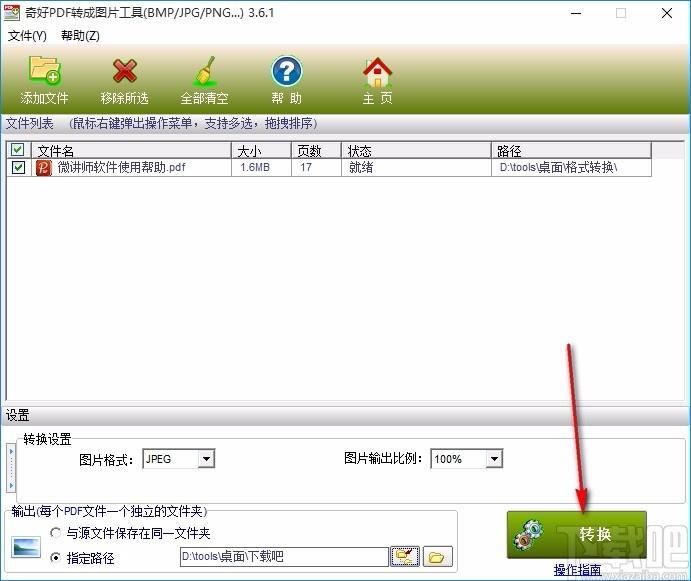Image resolution: width=691 pixels, height=581 pixels.
Task: Collapse the settings side panel expander
Action: point(11,468)
